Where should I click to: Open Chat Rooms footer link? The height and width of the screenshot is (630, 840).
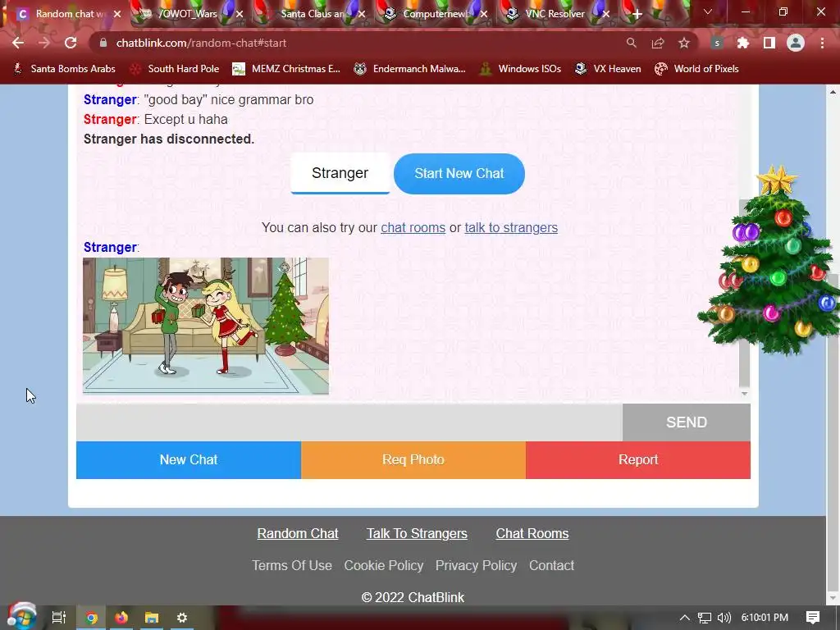(x=532, y=533)
